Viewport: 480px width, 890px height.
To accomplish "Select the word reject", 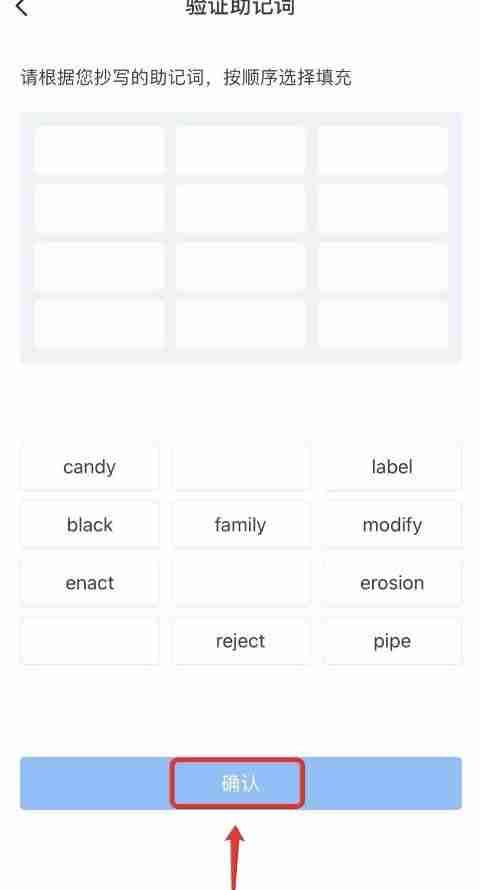I will click(x=241, y=641).
